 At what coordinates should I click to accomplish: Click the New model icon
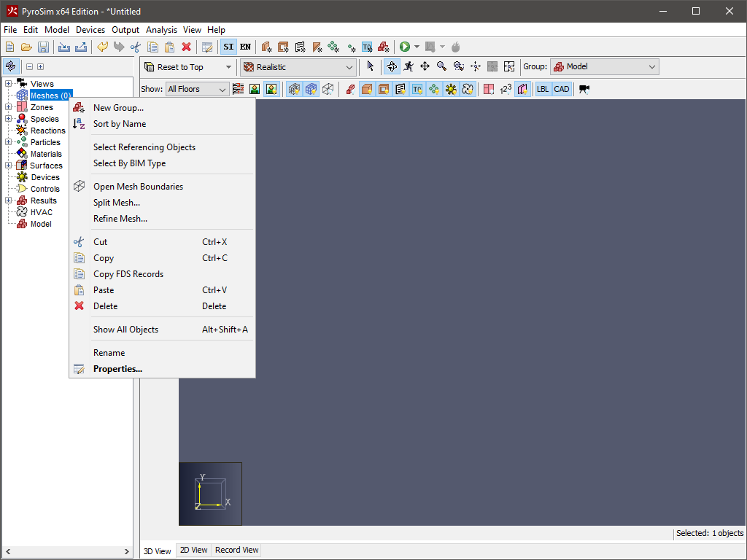[x=10, y=47]
